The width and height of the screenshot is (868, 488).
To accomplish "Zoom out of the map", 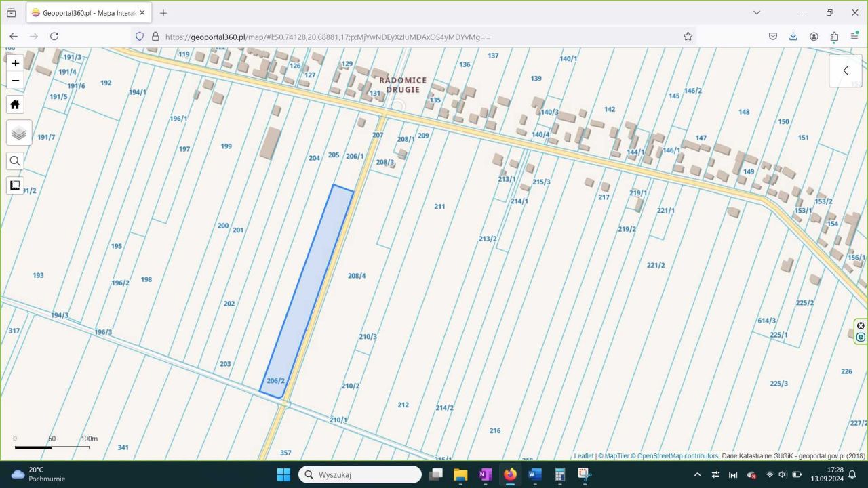I will pos(15,81).
